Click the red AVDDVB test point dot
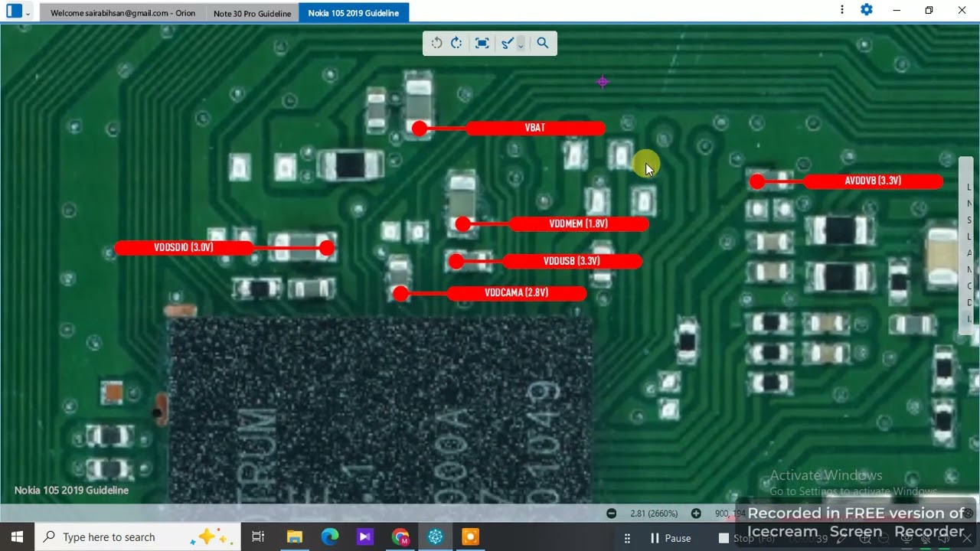The height and width of the screenshot is (551, 980). (x=757, y=181)
